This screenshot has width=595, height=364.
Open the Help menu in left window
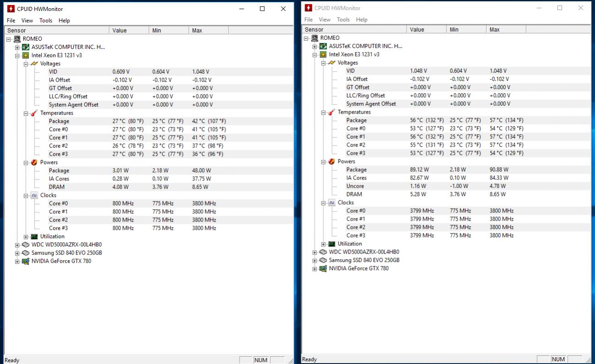click(65, 21)
